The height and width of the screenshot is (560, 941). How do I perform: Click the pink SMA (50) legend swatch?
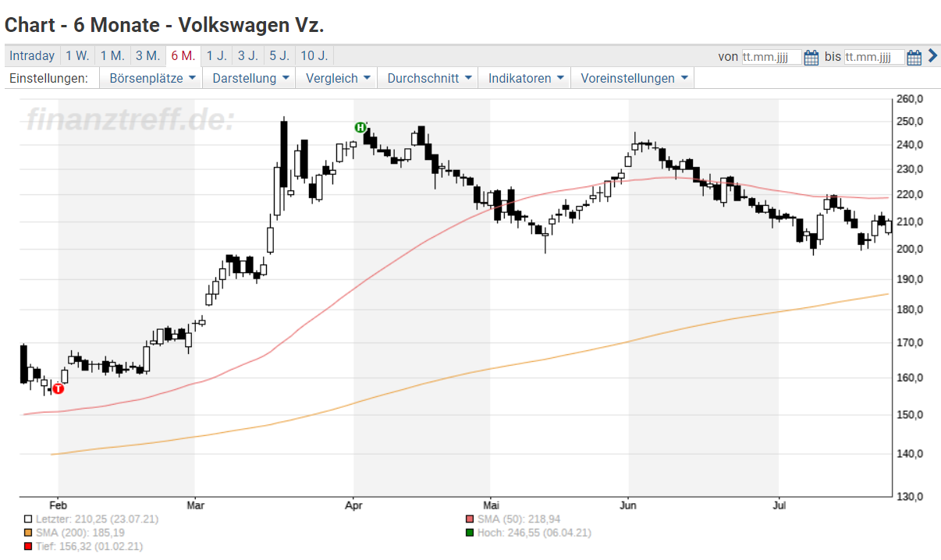(x=469, y=519)
